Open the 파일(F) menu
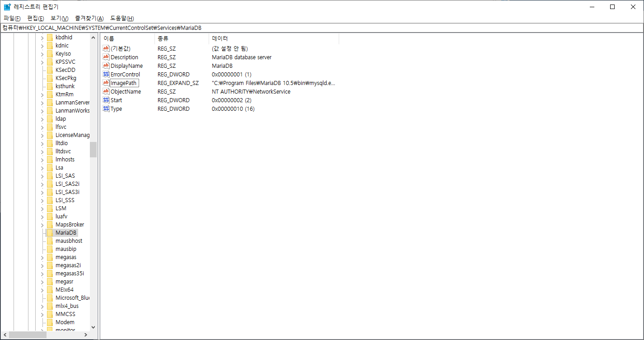The image size is (644, 340). pos(12,18)
